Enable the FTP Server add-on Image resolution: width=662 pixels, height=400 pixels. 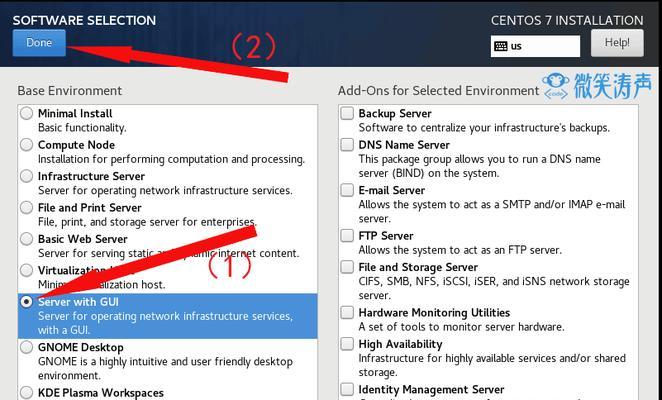pyautogui.click(x=347, y=235)
